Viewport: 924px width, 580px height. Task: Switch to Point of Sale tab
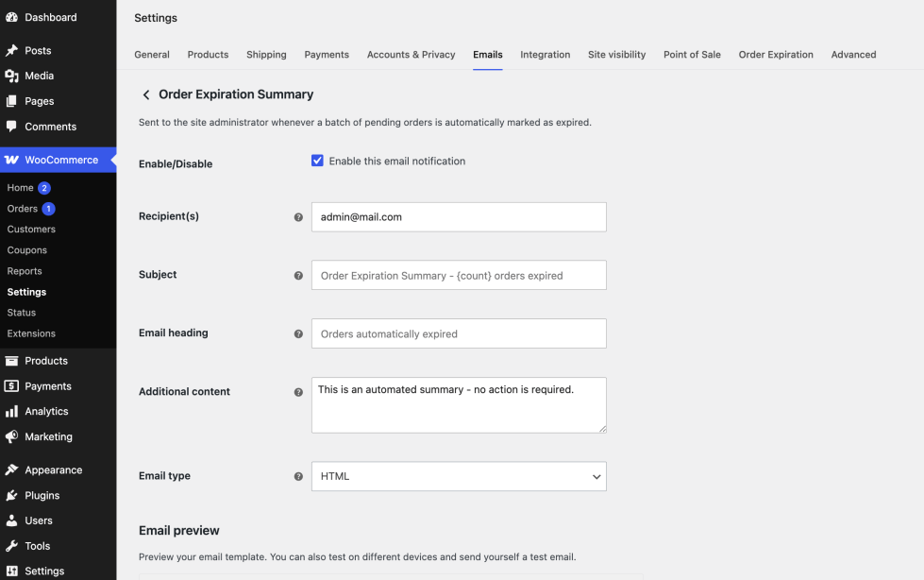(x=692, y=54)
